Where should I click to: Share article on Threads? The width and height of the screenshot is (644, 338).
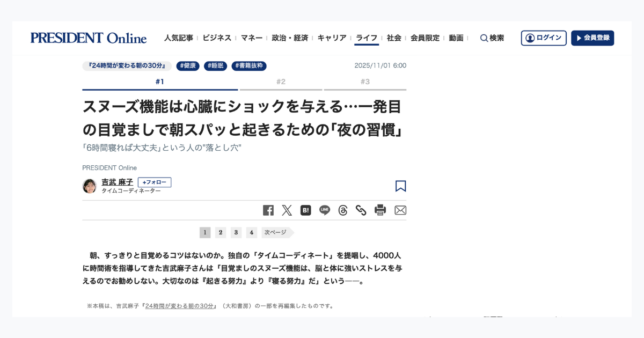pos(343,210)
